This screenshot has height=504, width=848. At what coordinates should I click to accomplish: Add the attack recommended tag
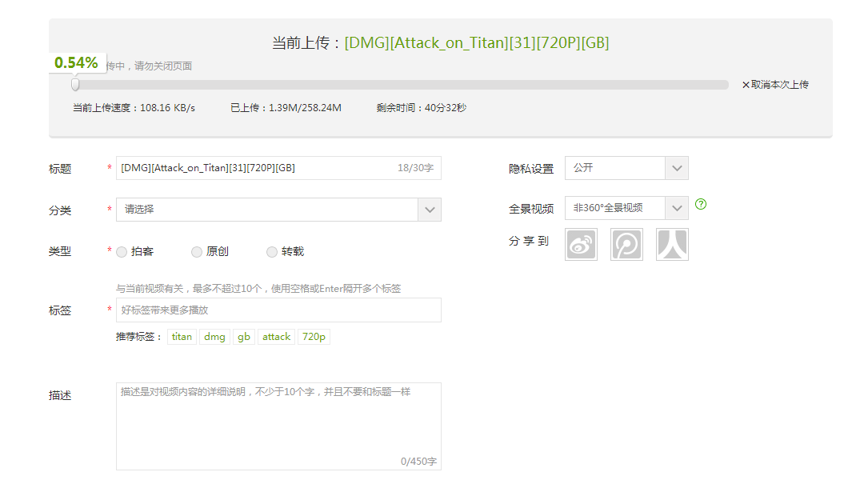click(276, 337)
